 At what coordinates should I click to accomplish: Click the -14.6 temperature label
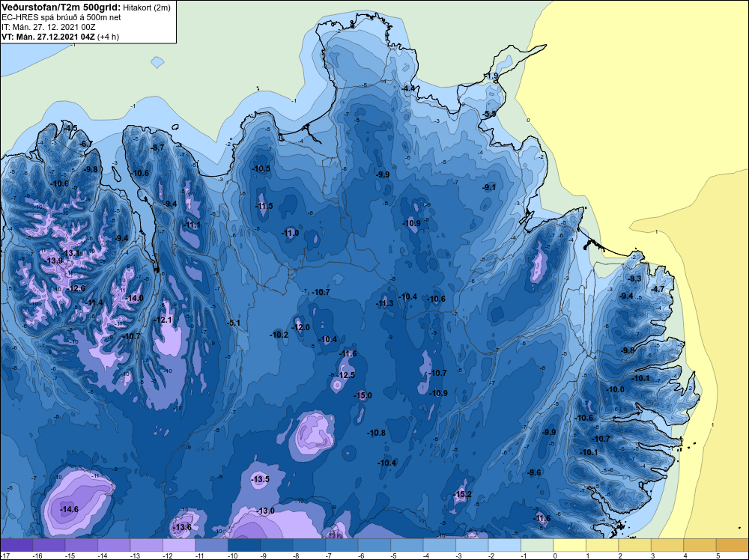(x=69, y=509)
